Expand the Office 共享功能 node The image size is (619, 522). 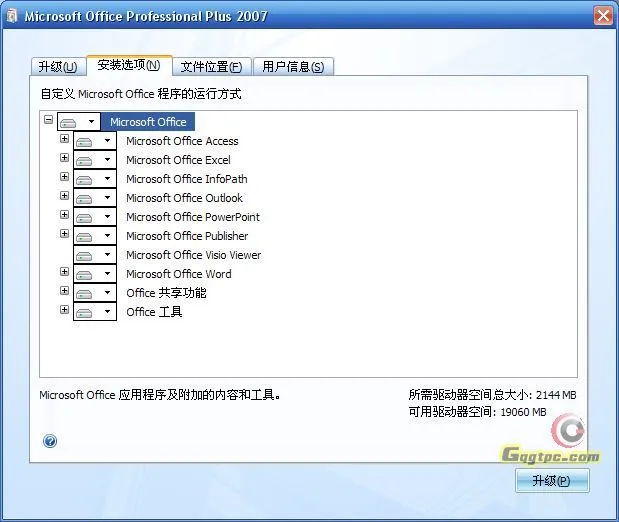[64, 290]
